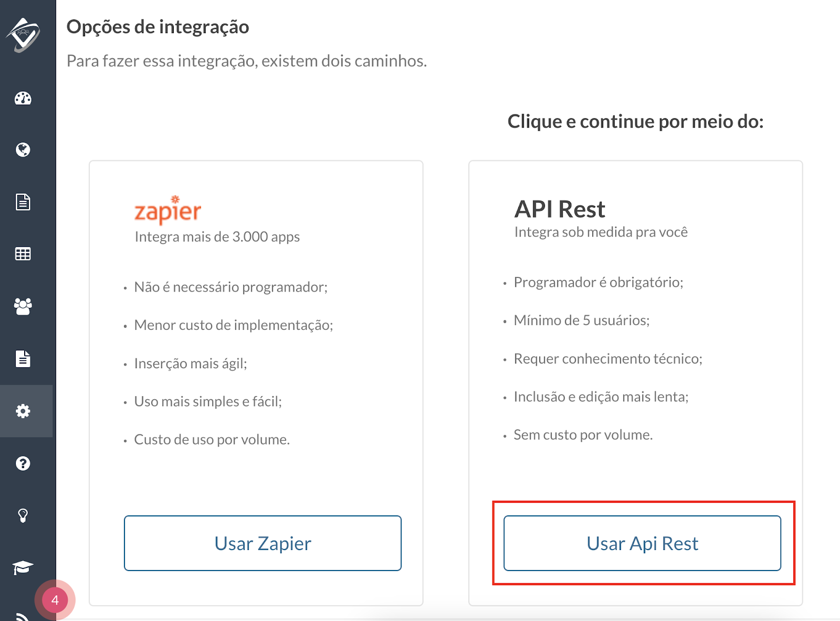Open the dashboard gauge icon
The image size is (840, 621).
pos(23,98)
